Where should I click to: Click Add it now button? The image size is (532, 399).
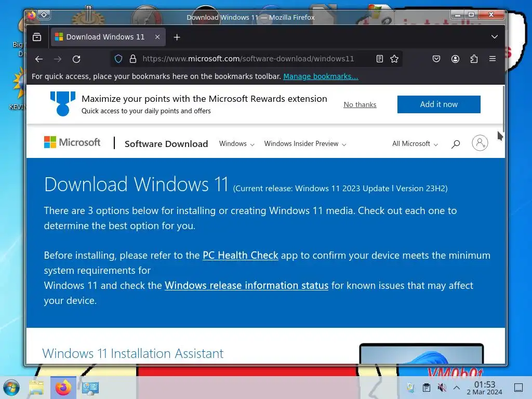pos(438,104)
